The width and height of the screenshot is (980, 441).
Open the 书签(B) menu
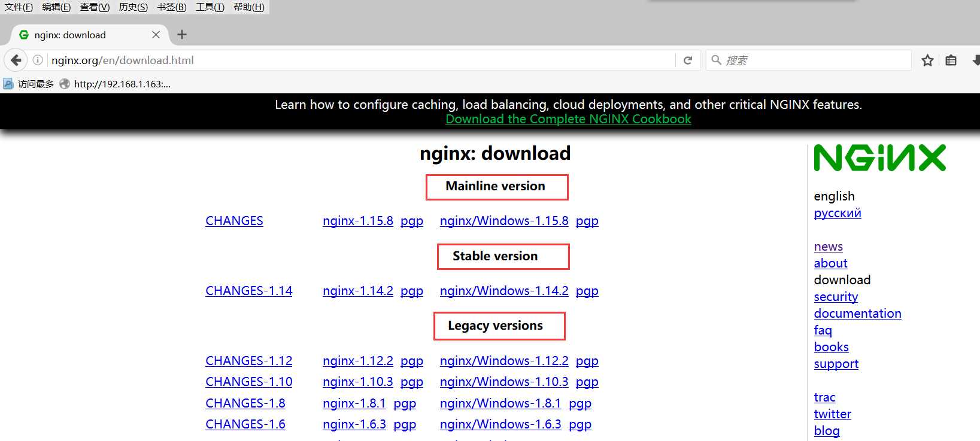[172, 7]
